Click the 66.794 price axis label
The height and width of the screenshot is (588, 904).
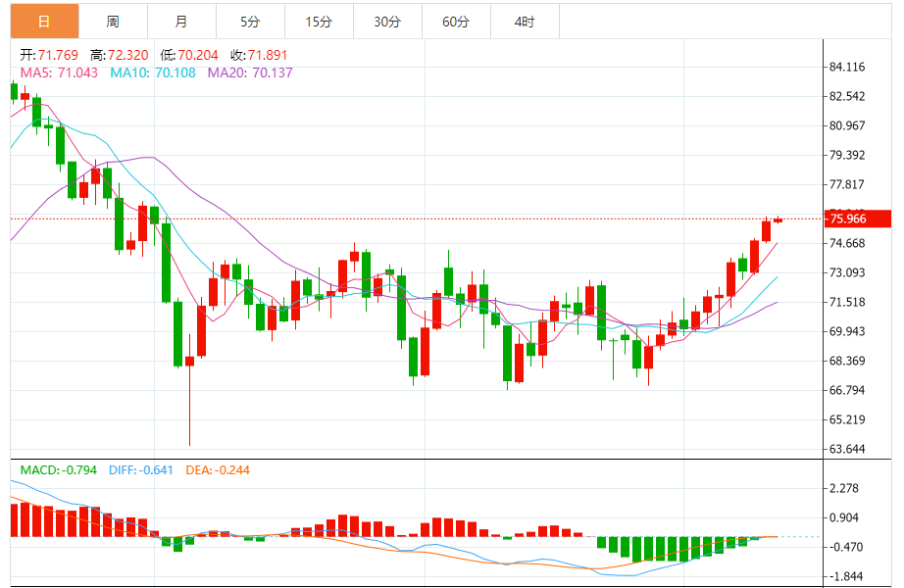point(847,390)
